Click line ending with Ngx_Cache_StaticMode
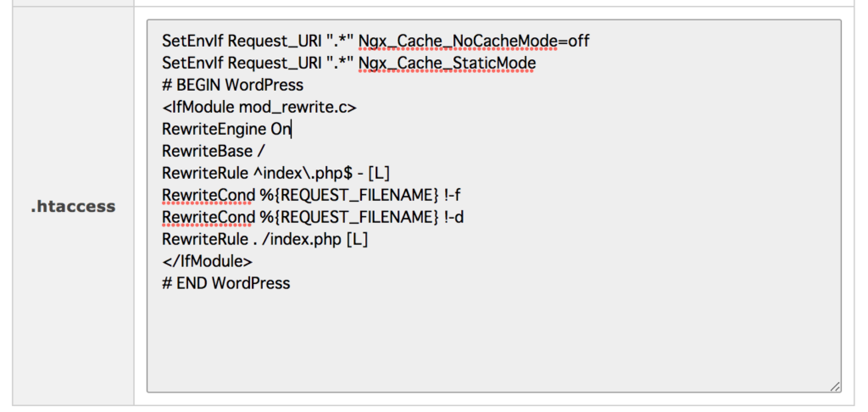868x412 pixels. tap(348, 63)
